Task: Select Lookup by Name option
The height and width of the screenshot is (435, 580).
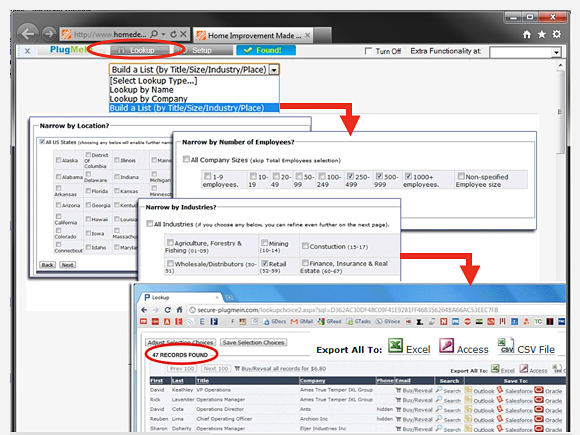Action: pos(141,90)
